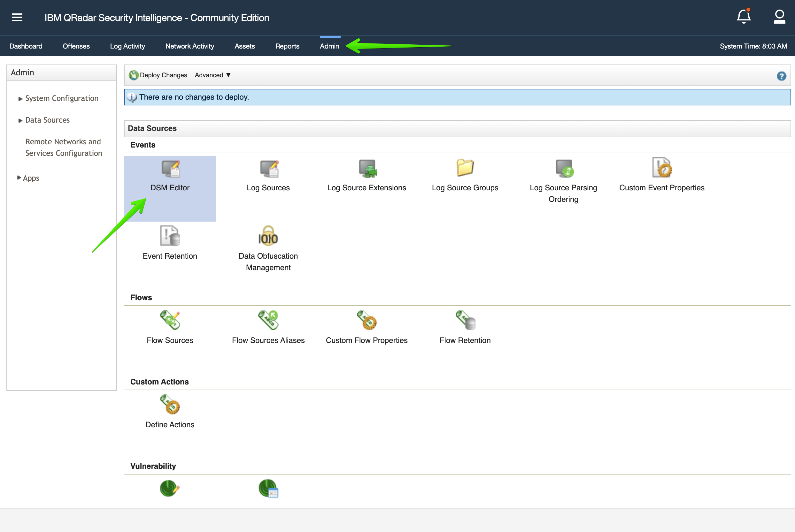Open Event Retention icon
Viewport: 795px width, 532px height.
pos(170,235)
